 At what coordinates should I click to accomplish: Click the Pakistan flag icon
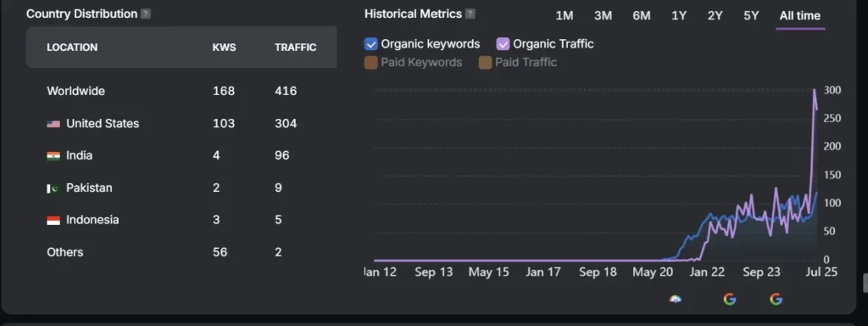click(53, 188)
